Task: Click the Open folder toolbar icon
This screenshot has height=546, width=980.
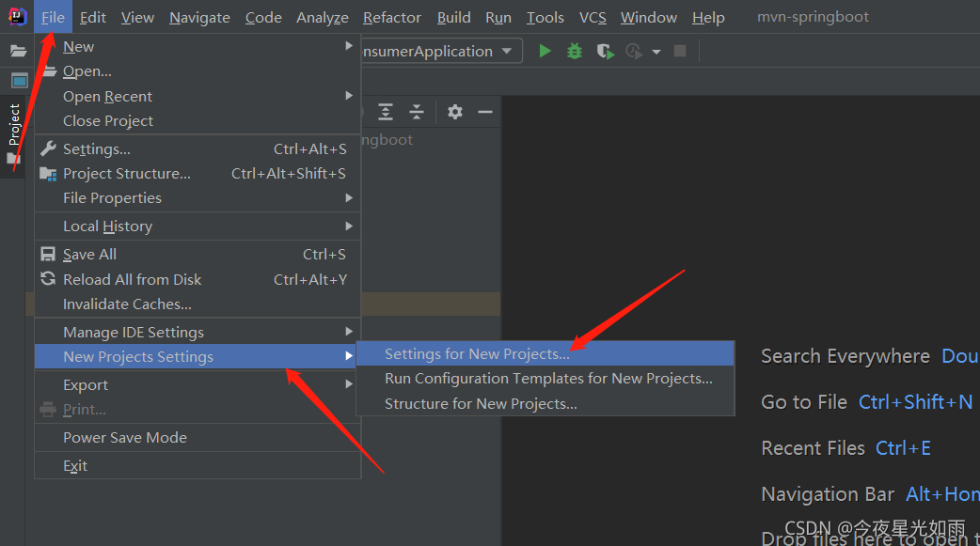Action: (x=19, y=51)
